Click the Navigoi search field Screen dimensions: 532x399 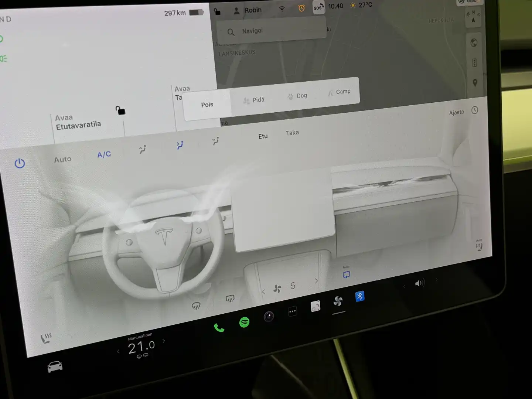272,30
